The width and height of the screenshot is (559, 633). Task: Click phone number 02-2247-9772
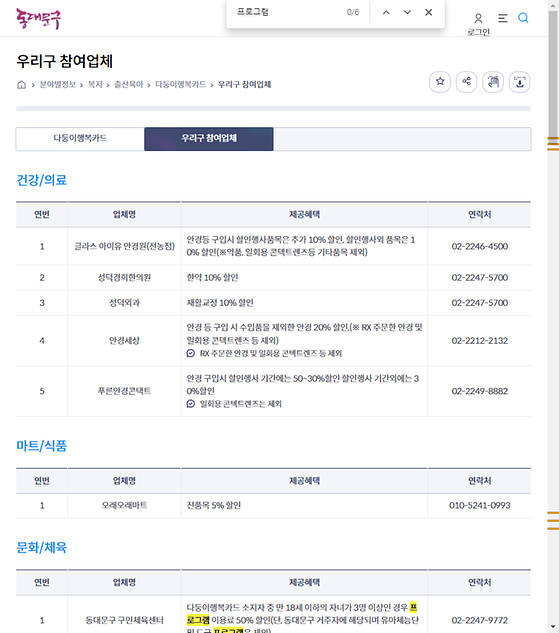click(479, 620)
